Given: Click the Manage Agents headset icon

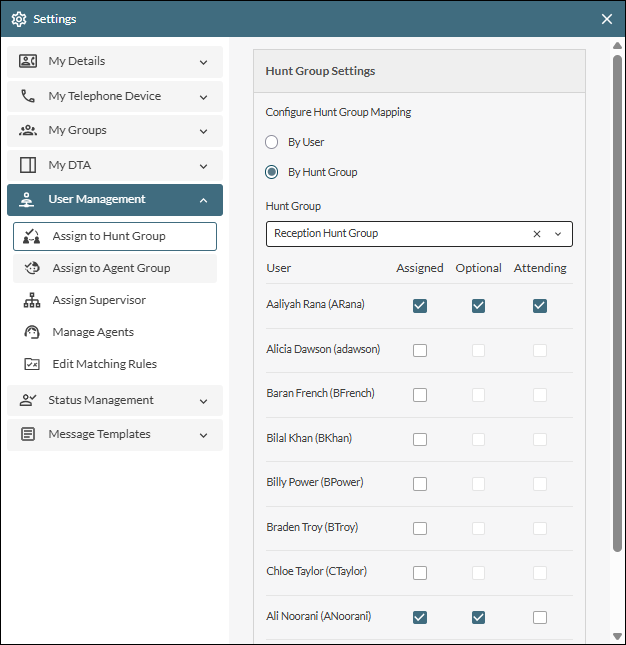Looking at the screenshot, I should [x=32, y=332].
